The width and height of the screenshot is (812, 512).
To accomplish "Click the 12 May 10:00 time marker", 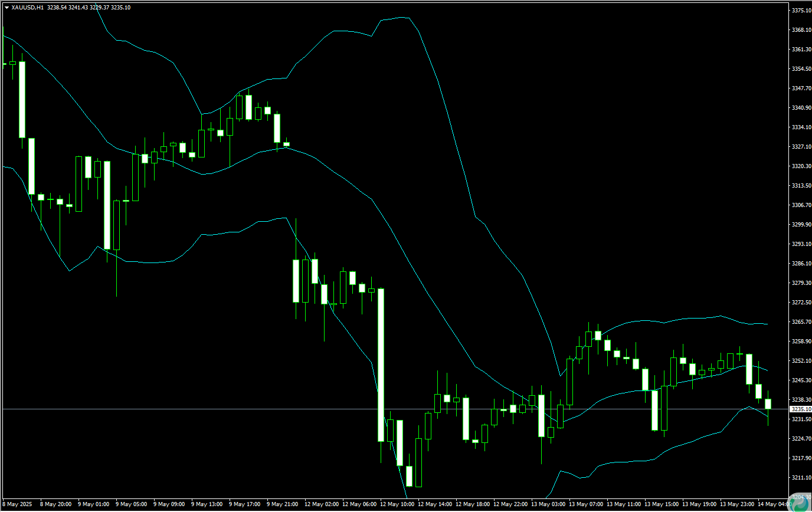I will 397,504.
